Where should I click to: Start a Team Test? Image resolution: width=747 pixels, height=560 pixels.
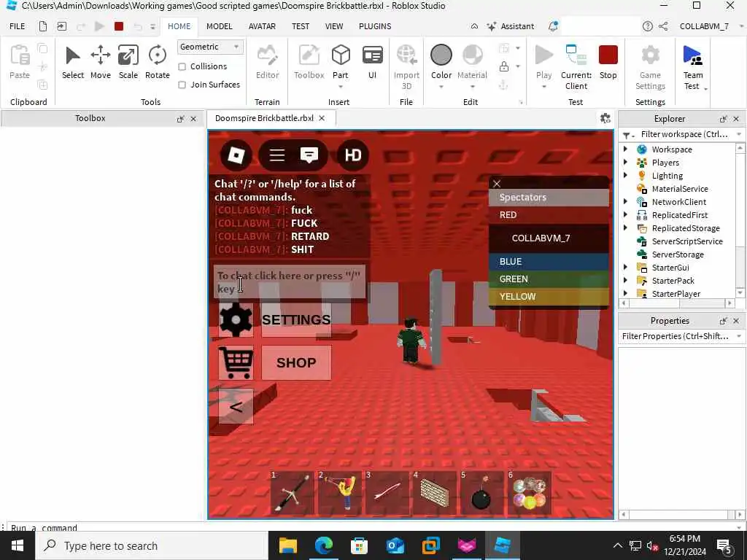click(693, 66)
